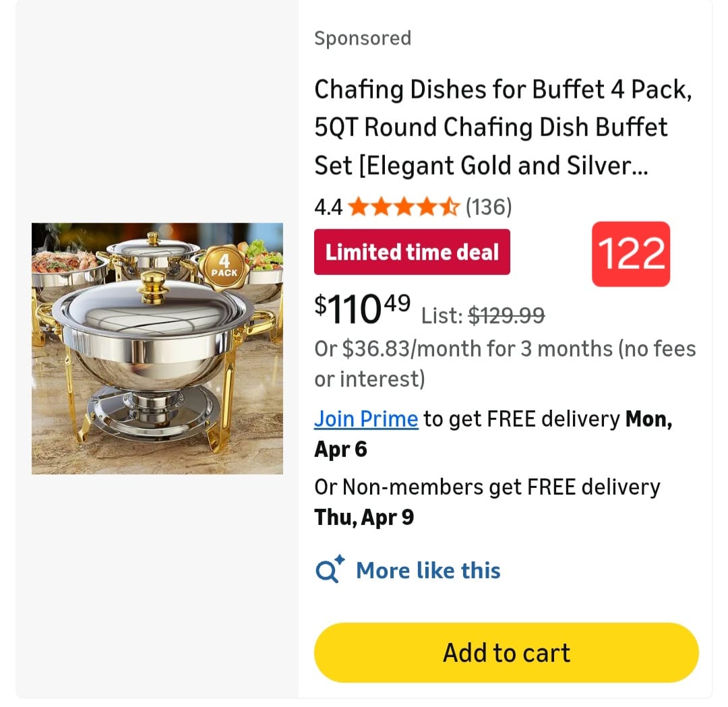Click the crossed-out $129.99 list price

[x=506, y=315]
